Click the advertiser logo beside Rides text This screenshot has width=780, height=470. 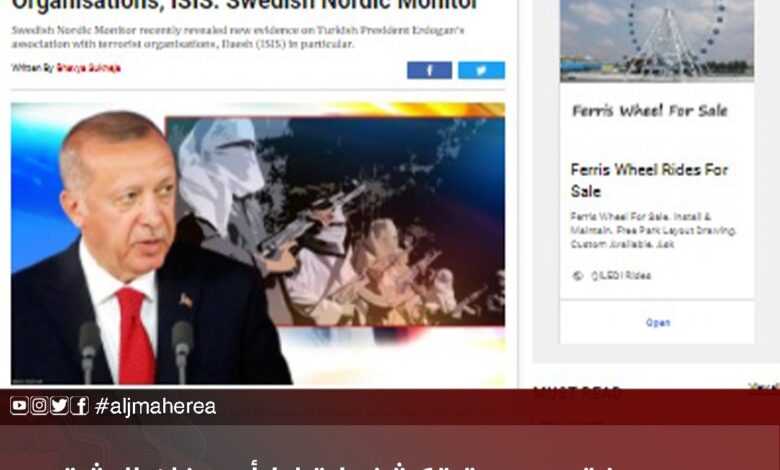pos(578,276)
